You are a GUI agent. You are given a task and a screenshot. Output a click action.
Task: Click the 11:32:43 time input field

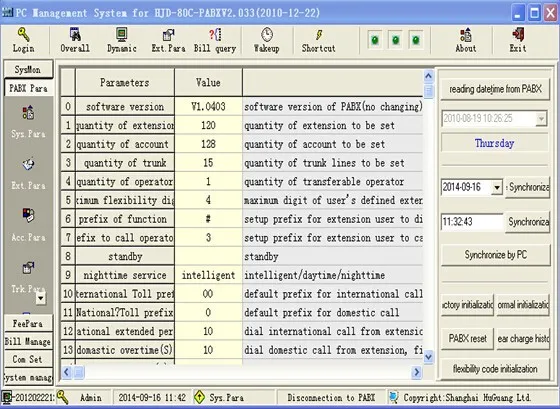pos(472,222)
